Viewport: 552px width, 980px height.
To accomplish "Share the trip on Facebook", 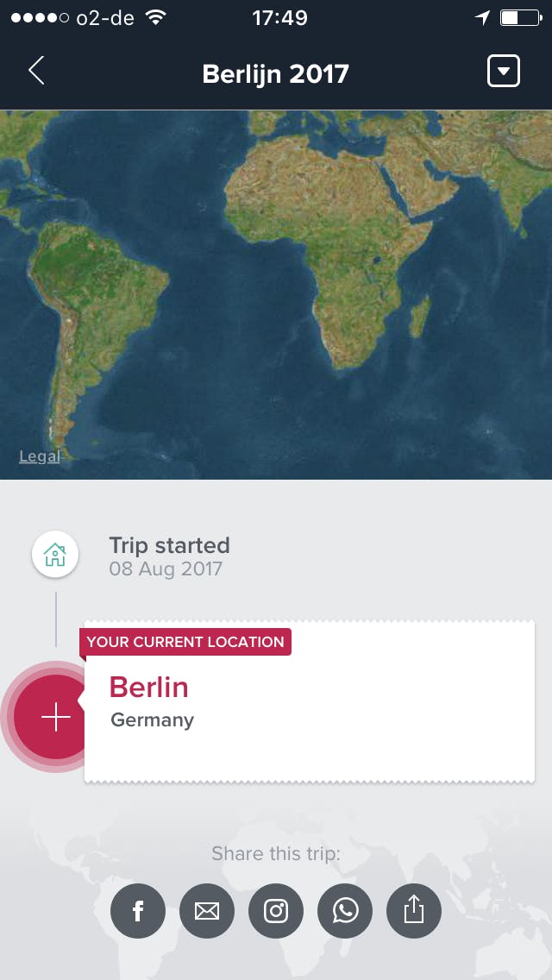I will point(138,910).
